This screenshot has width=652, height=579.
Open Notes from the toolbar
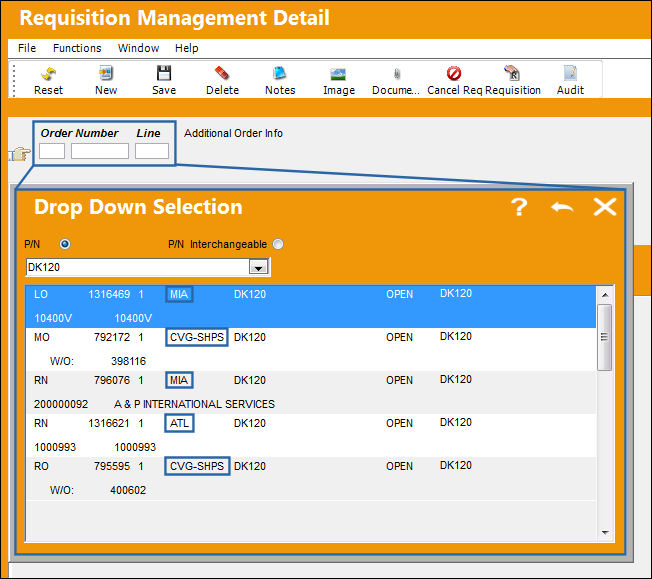pos(280,81)
